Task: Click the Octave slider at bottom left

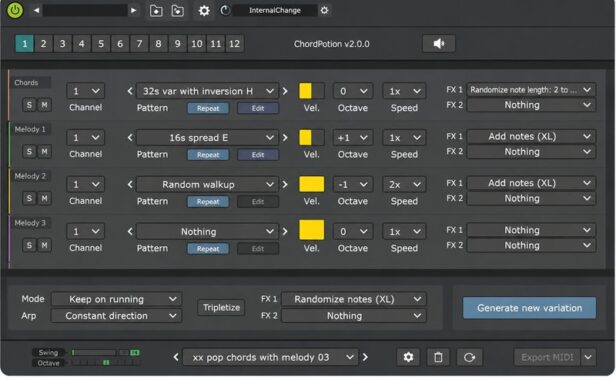Action: point(105,363)
